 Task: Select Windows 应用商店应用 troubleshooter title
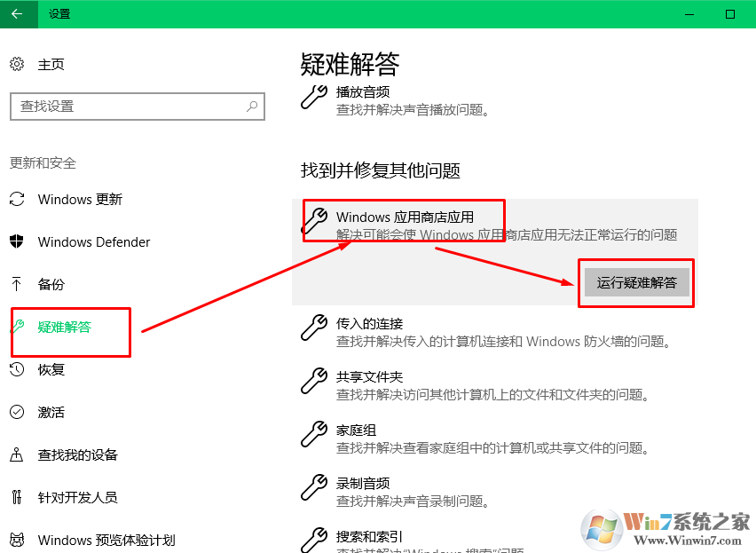point(405,217)
